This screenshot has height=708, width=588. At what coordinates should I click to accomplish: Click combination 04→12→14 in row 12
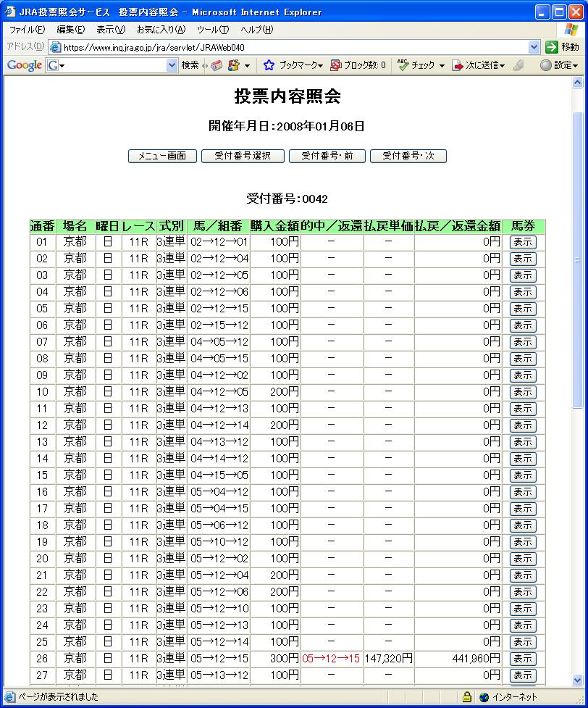219,425
